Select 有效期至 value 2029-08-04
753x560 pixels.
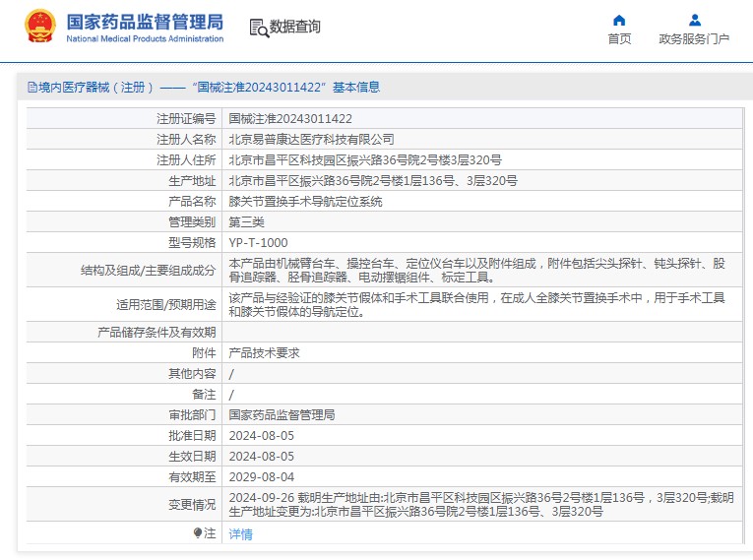[261, 476]
